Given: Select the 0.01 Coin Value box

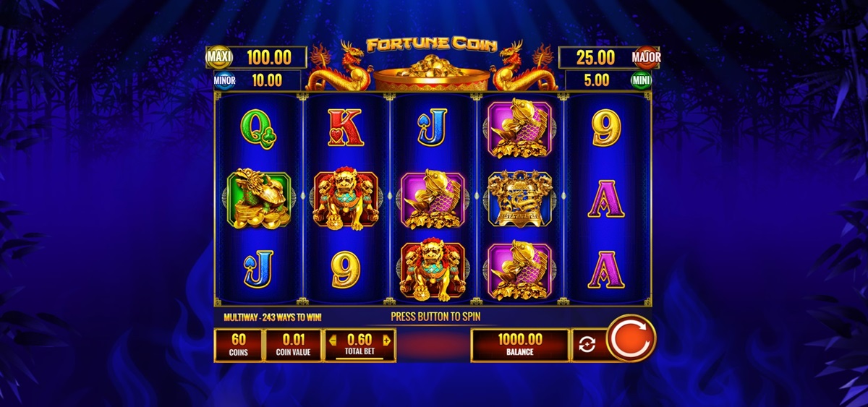Looking at the screenshot, I should coord(293,345).
